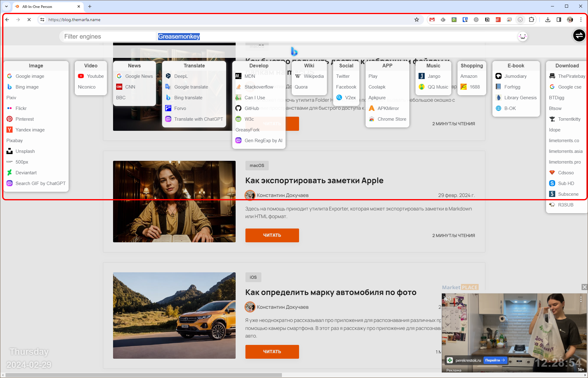This screenshot has width=588, height=378.
Task: Open the tab search dropdown arrow
Action: tap(6, 6)
